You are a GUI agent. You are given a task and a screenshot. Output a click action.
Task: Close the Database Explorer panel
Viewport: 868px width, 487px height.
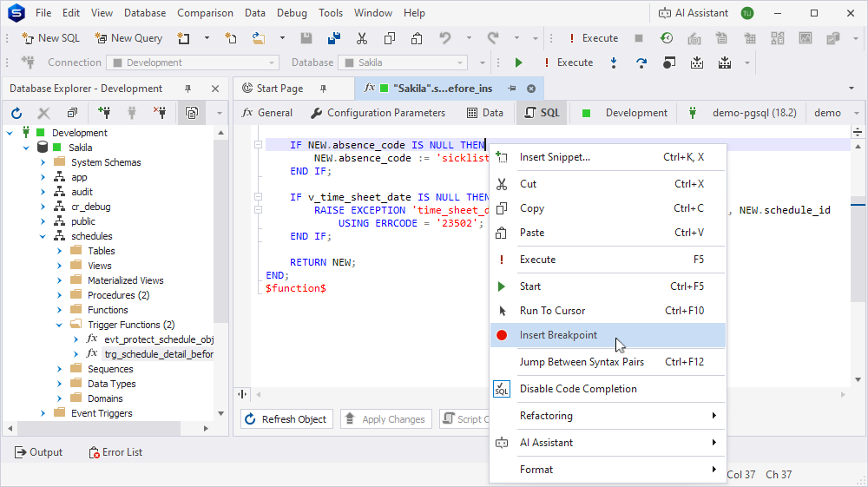click(x=215, y=89)
